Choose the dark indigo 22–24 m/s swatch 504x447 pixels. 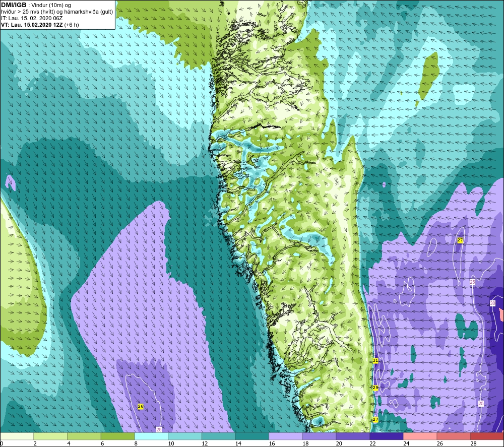(x=387, y=436)
